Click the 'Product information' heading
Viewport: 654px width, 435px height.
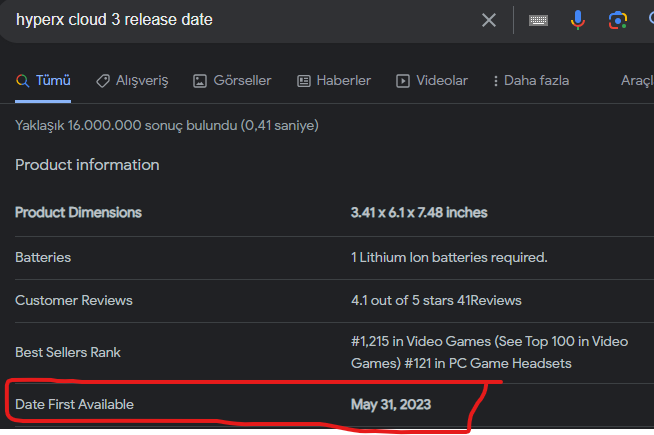click(87, 165)
